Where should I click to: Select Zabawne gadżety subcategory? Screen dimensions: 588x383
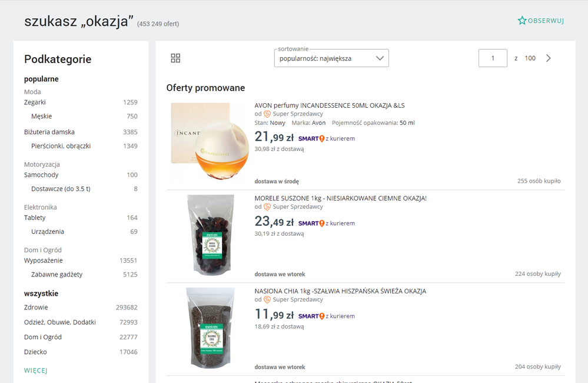(57, 275)
